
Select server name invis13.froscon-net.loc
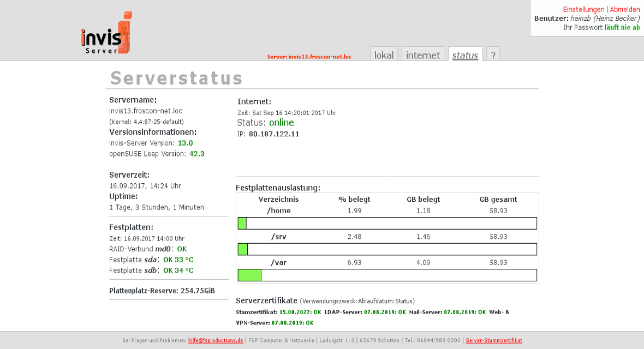pos(146,111)
